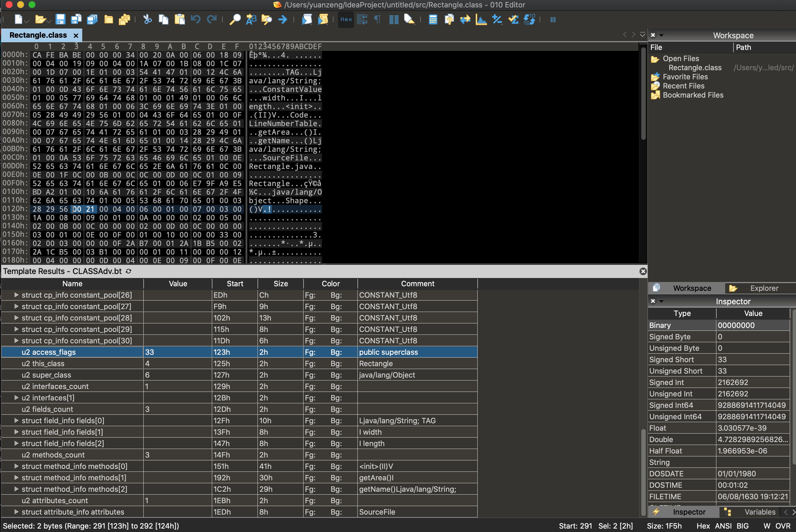Open the Histogram chart tool
This screenshot has height=532, width=796.
(x=481, y=19)
